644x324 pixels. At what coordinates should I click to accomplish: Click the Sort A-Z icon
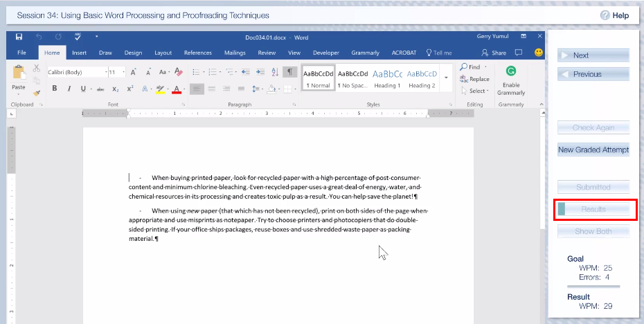coord(275,72)
